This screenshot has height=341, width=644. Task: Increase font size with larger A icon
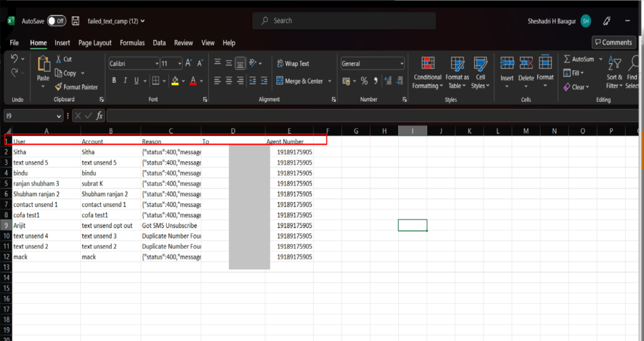click(188, 64)
